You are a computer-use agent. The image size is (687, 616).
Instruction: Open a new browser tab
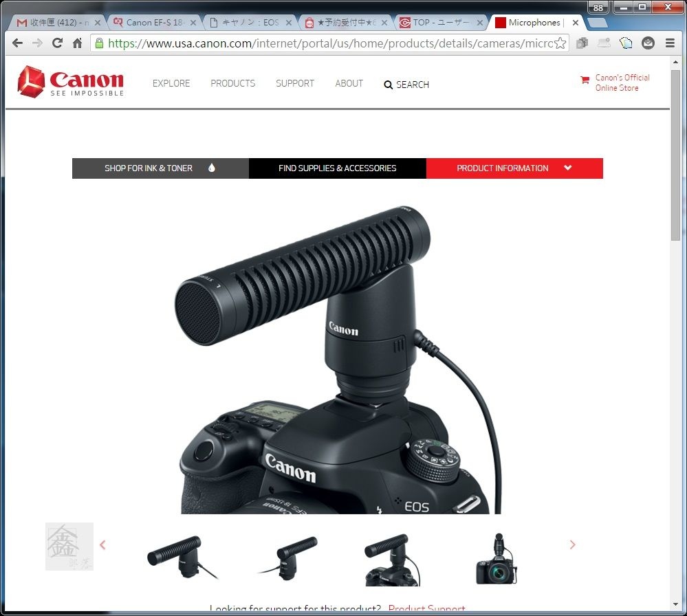point(597,23)
